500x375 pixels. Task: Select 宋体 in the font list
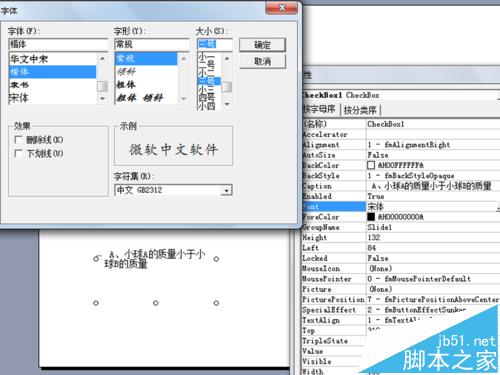pos(53,98)
